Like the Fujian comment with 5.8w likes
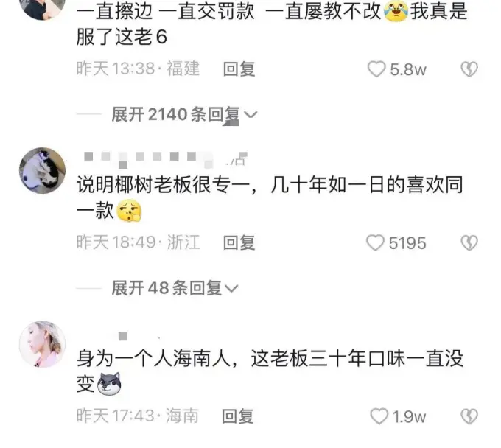501x448 pixels. [x=376, y=69]
